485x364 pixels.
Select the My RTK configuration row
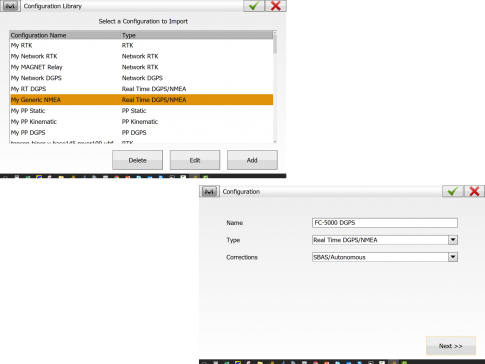tap(141, 45)
